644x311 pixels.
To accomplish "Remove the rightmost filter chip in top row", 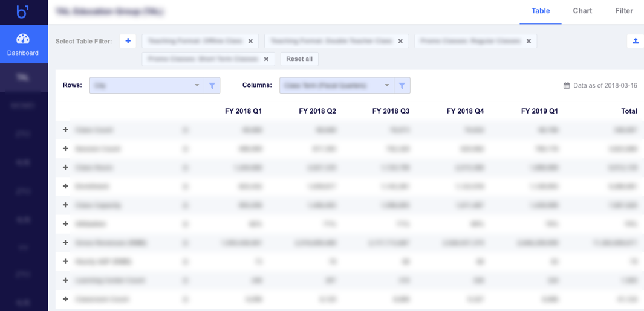I will (529, 42).
